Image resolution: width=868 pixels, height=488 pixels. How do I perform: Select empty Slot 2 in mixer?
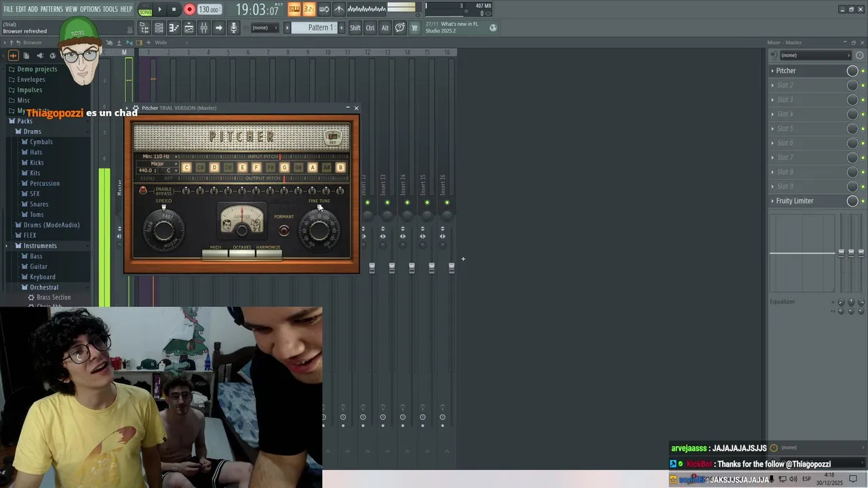pyautogui.click(x=807, y=85)
